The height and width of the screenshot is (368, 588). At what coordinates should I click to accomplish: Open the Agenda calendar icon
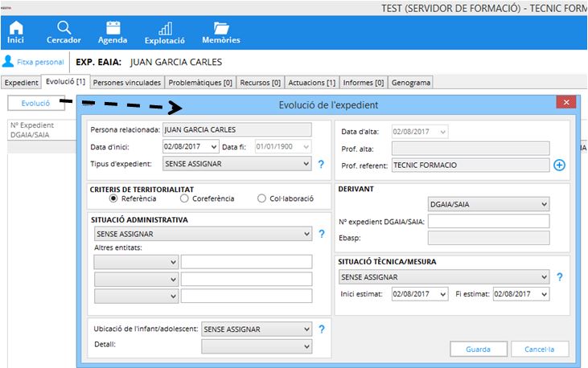[113, 28]
